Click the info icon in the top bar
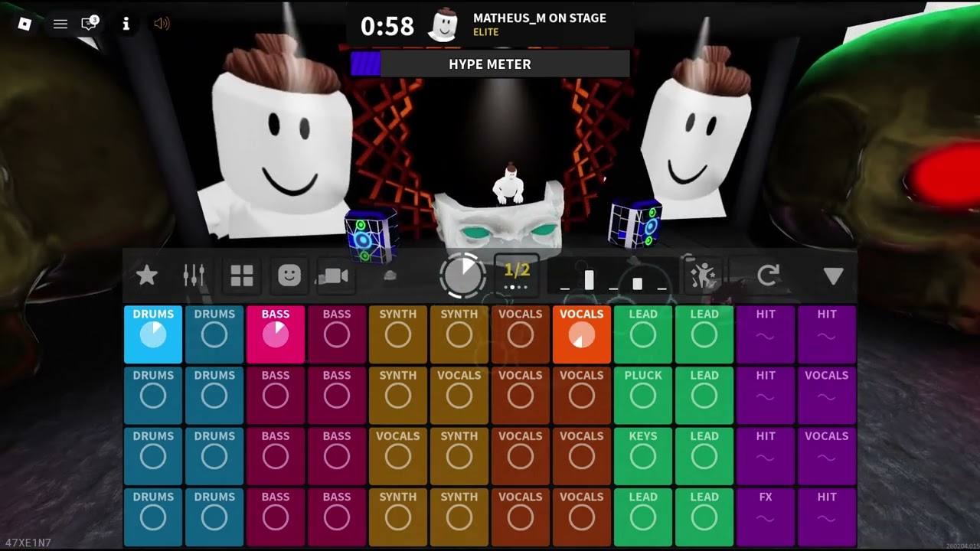This screenshot has width=980, height=551. 126,24
